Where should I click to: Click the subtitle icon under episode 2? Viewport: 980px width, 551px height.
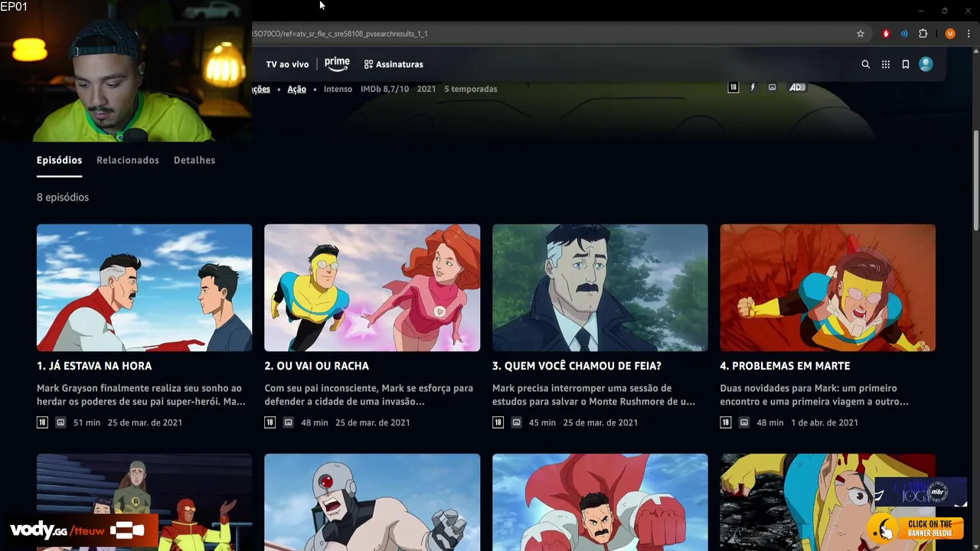pyautogui.click(x=289, y=422)
